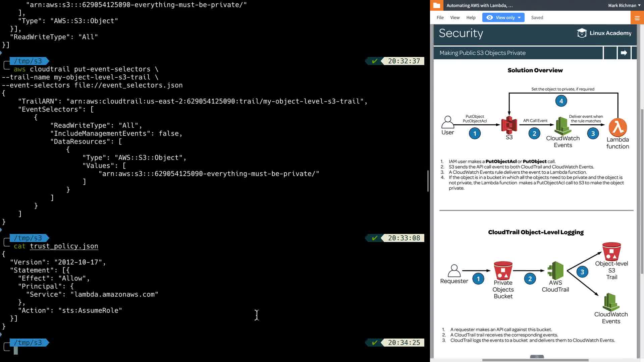Image resolution: width=644 pixels, height=362 pixels.
Task: Click the CloudWatch Events icon in Solution Overview
Action: [x=562, y=126]
